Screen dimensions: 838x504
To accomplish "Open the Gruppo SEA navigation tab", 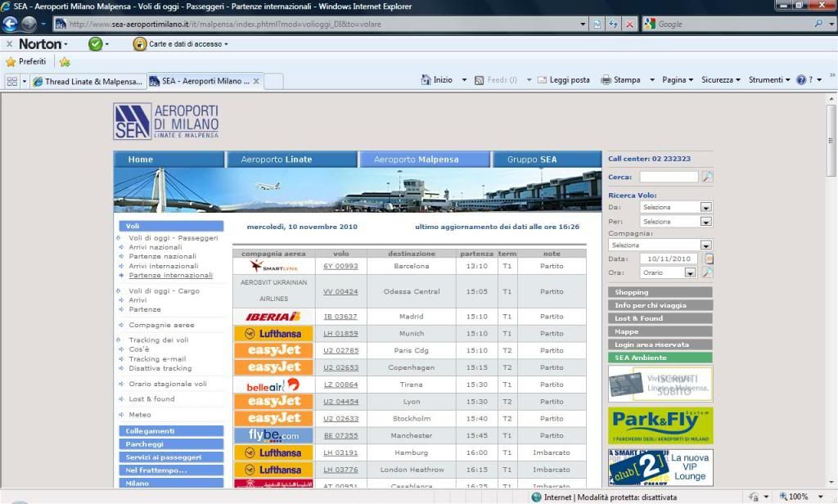I will tap(547, 160).
